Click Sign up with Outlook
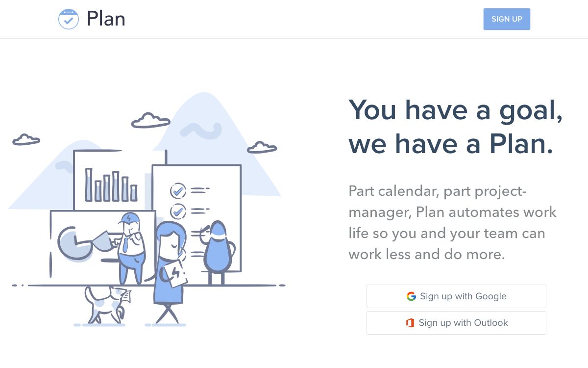This screenshot has height=368, width=588. [456, 322]
